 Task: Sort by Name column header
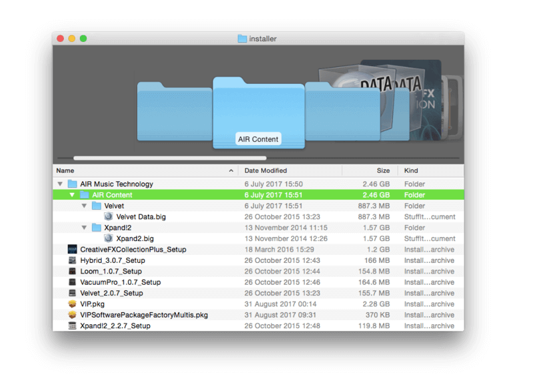click(145, 170)
